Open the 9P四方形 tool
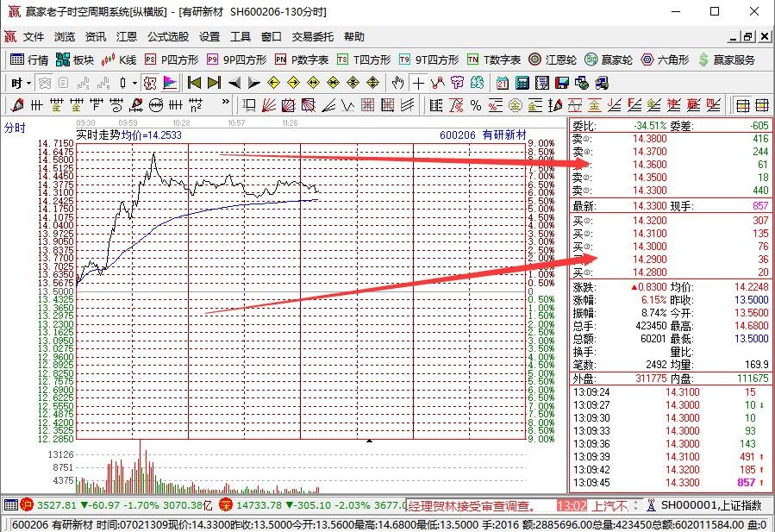Image resolution: width=775 pixels, height=532 pixels. click(x=237, y=59)
